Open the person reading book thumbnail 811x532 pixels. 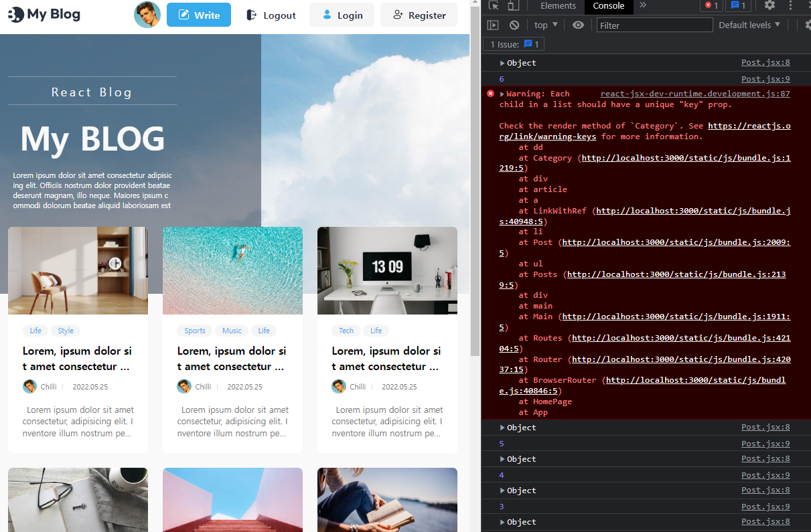pyautogui.click(x=387, y=500)
